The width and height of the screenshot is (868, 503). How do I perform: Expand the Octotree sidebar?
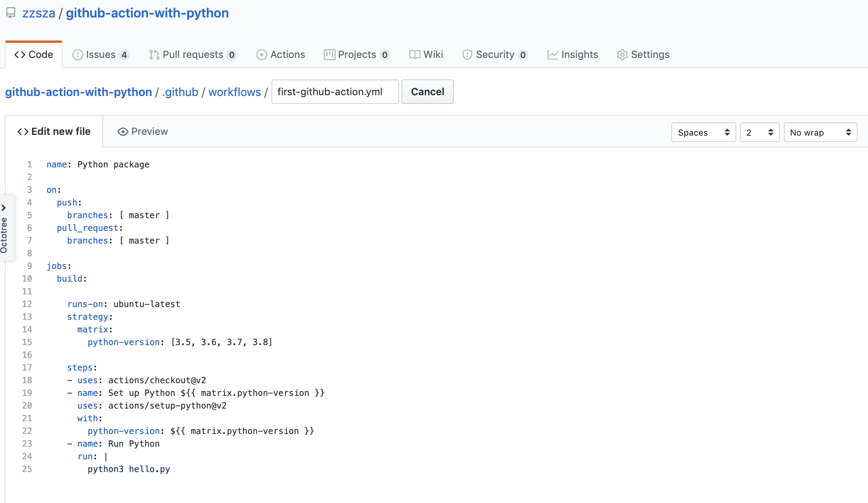4,208
